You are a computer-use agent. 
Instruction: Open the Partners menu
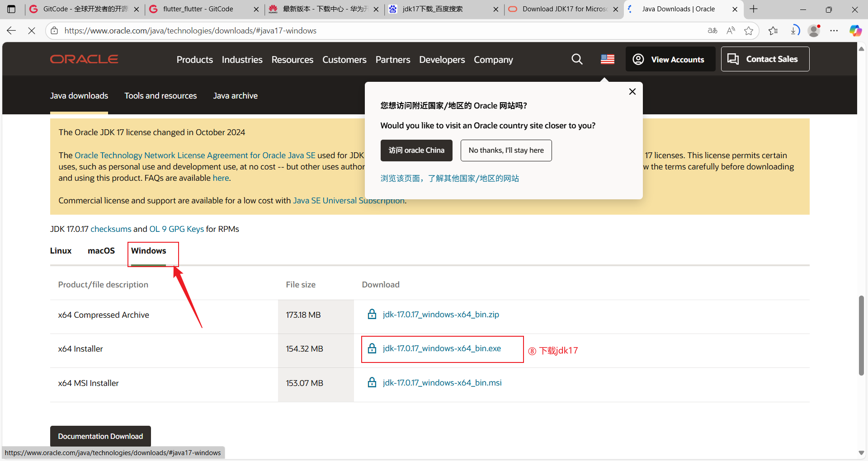pos(393,60)
